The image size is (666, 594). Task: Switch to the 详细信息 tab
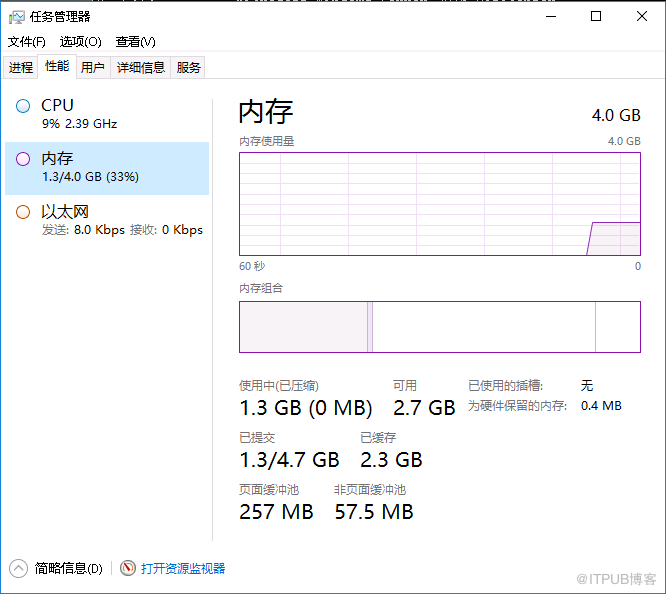[x=140, y=68]
